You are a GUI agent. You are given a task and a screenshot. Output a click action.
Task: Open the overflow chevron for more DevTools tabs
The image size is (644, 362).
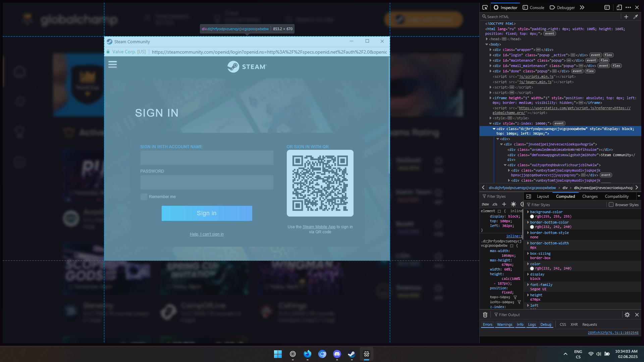(582, 7)
